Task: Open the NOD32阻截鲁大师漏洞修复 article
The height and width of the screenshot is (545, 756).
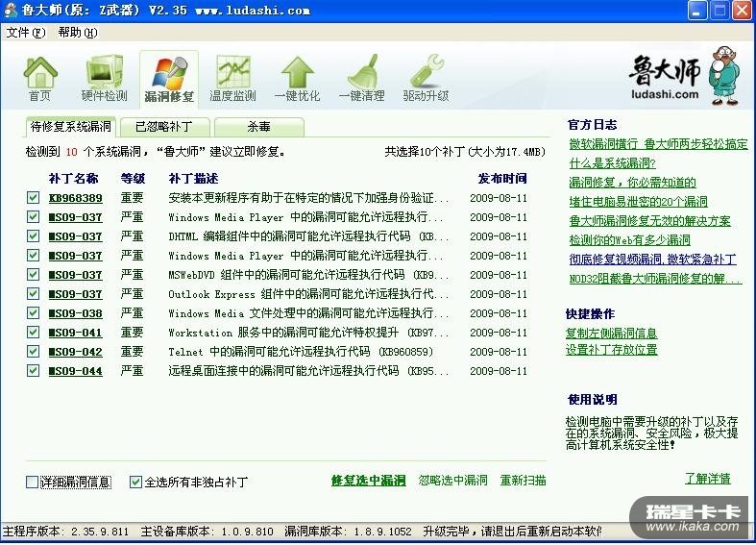Action: pos(656,279)
